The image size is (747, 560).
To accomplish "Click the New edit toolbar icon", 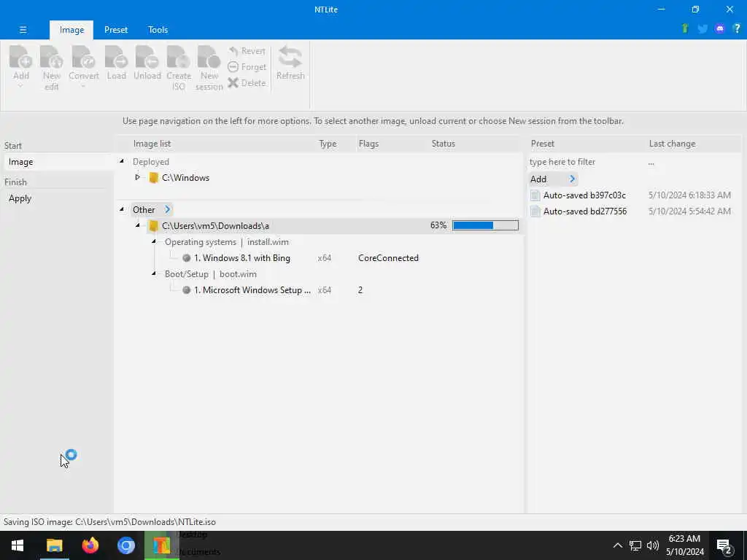I will click(52, 57).
